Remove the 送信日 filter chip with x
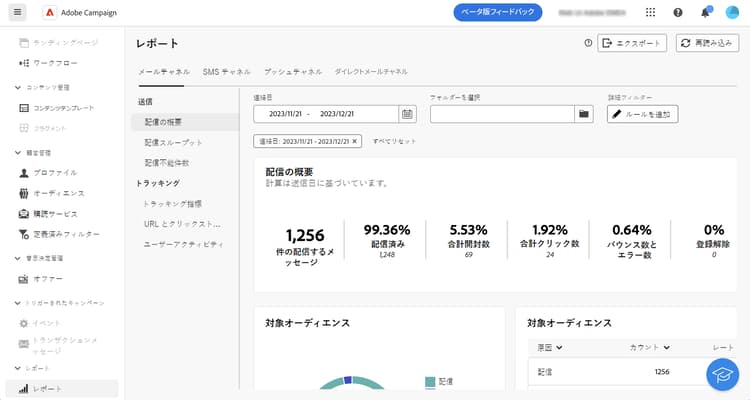The width and height of the screenshot is (750, 400). (x=354, y=141)
